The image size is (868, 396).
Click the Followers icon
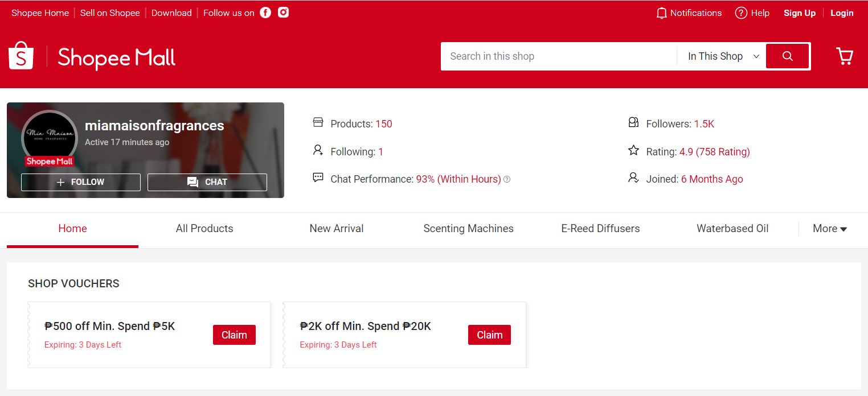(x=633, y=122)
